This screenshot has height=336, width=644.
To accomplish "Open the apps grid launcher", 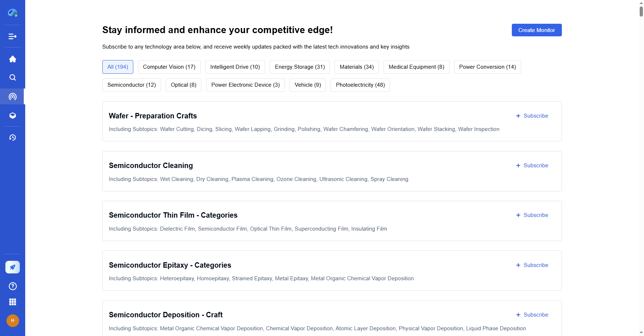I will pos(13,302).
